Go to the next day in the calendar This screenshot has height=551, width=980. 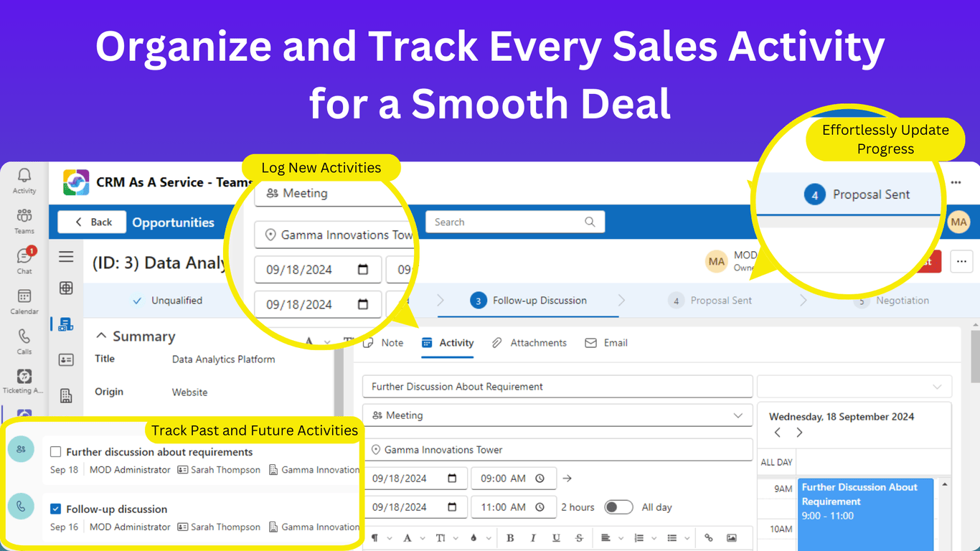click(799, 433)
